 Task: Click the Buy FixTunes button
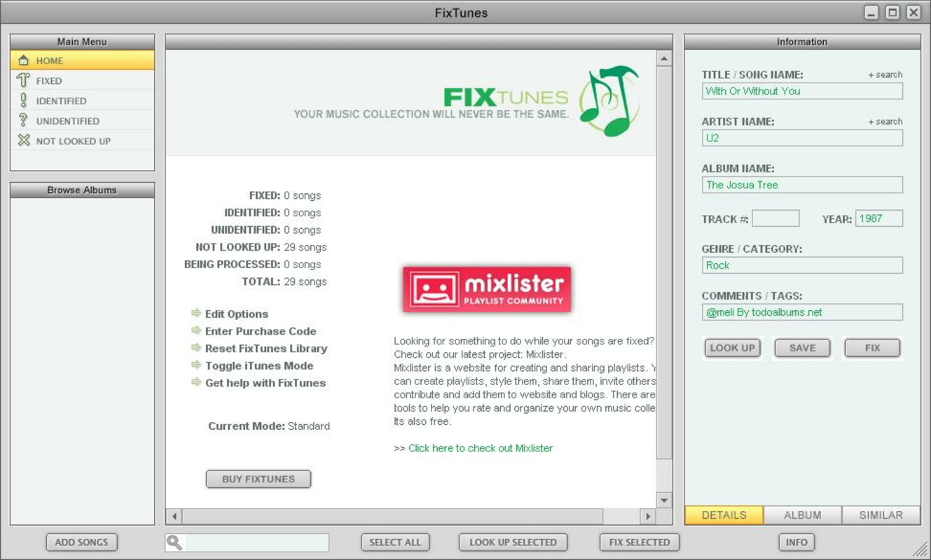tap(258, 479)
